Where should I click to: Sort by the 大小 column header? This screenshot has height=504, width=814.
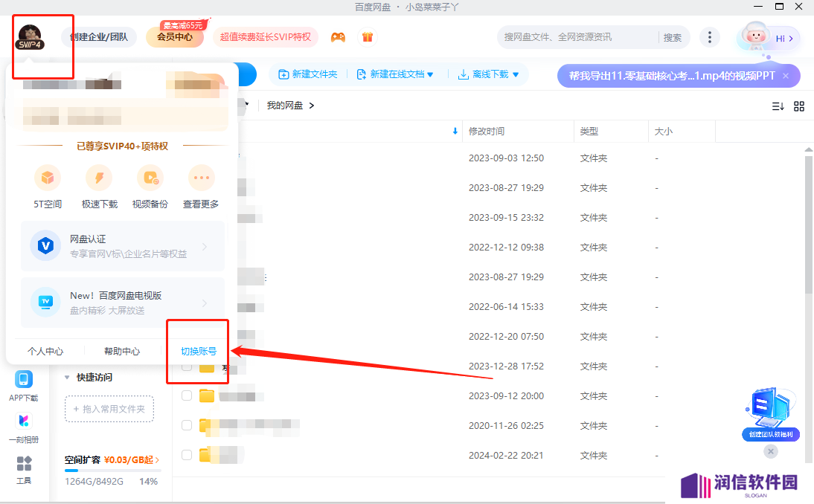point(664,131)
